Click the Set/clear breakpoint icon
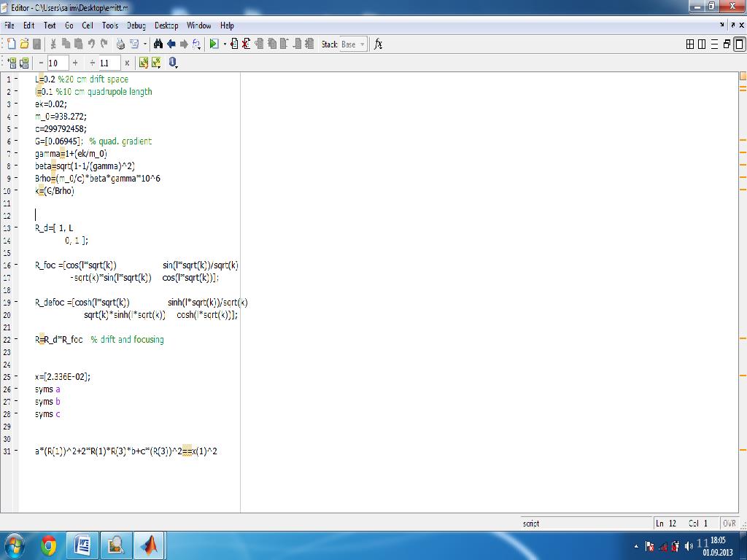The height and width of the screenshot is (560, 747). coord(234,44)
